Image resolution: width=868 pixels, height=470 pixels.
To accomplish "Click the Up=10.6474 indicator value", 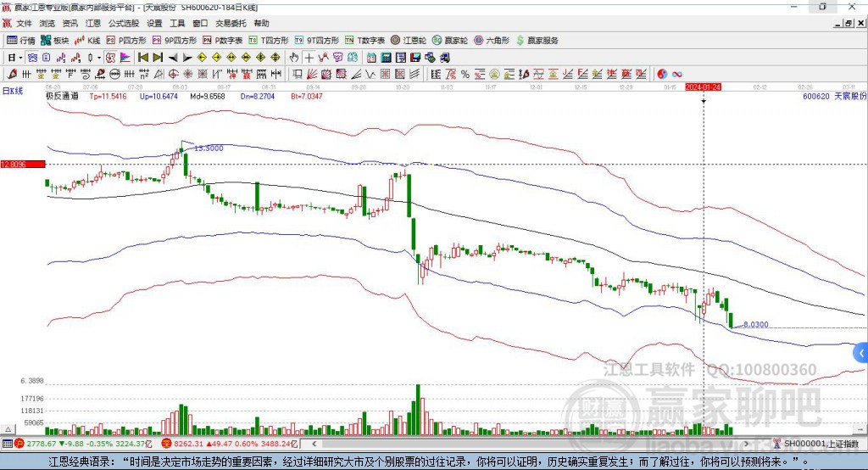I will (x=159, y=97).
